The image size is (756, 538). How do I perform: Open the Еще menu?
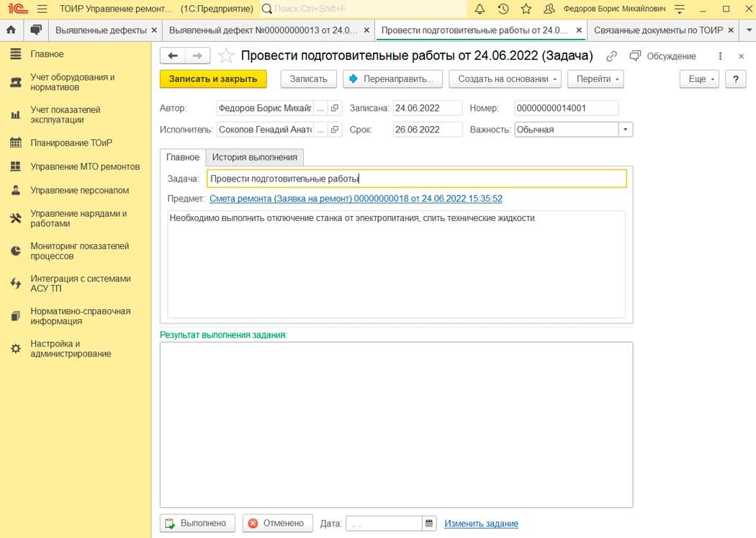pyautogui.click(x=699, y=79)
